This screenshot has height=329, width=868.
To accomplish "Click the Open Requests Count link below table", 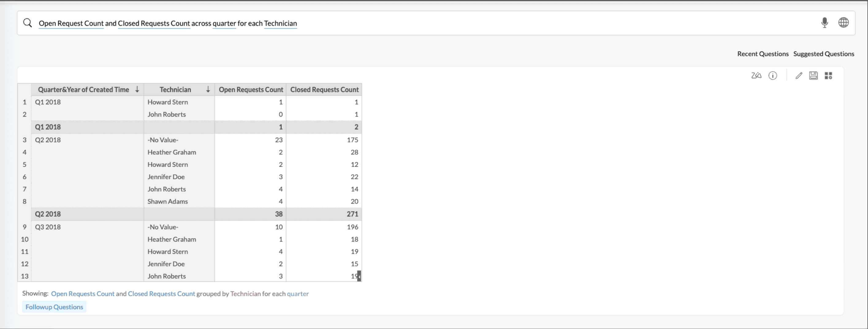I will [82, 294].
